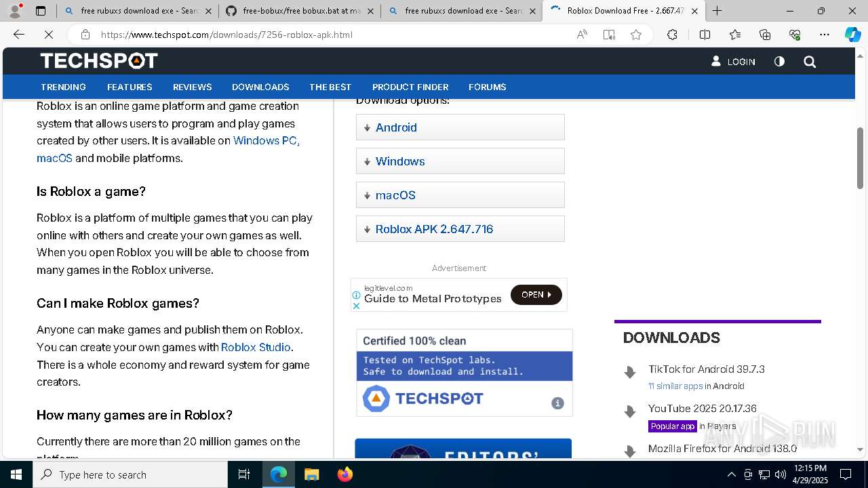Screen dimensions: 868x488
Task: Close the advertisement X icon
Action: (x=356, y=306)
